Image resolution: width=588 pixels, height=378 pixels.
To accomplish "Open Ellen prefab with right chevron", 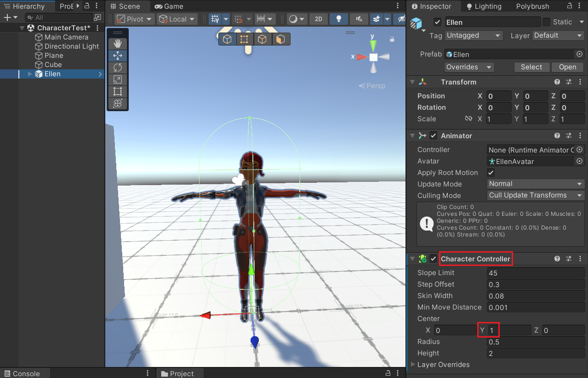I will click(x=100, y=74).
